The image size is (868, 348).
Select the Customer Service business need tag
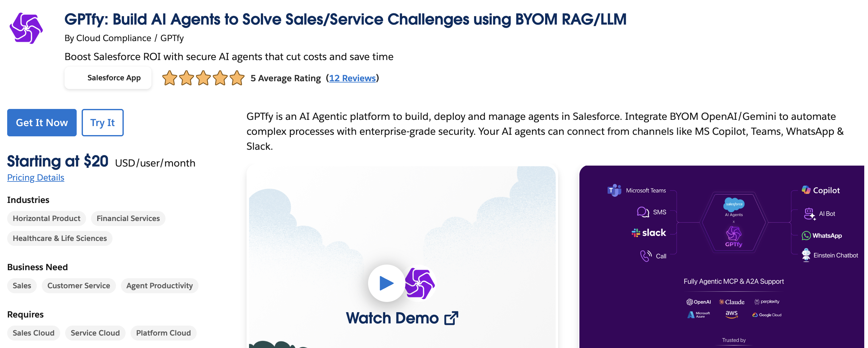79,286
